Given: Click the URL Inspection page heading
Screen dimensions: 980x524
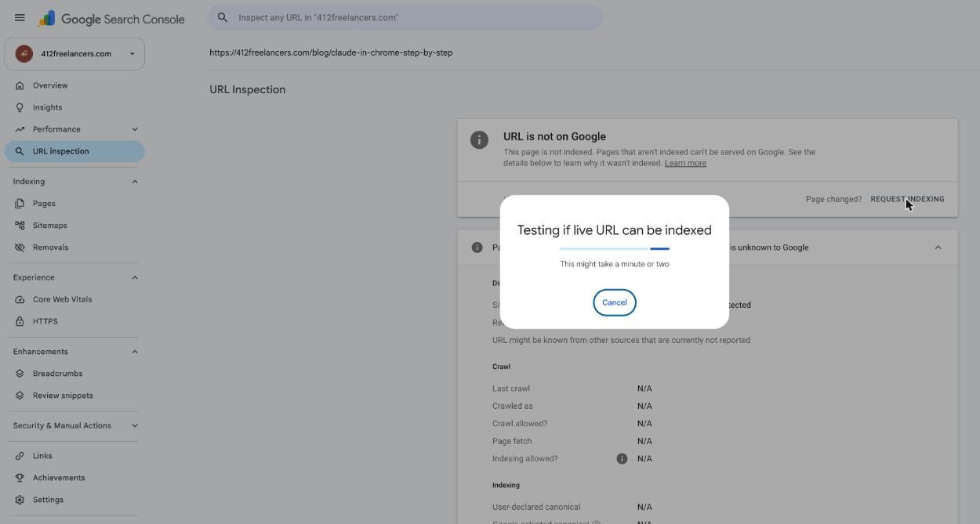Looking at the screenshot, I should tap(247, 89).
